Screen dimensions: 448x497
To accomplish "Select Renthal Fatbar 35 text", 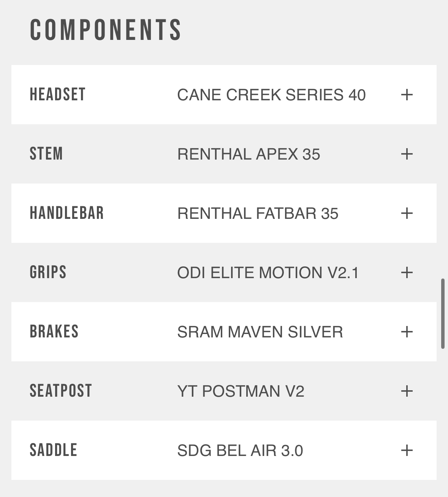I will pyautogui.click(x=258, y=214).
